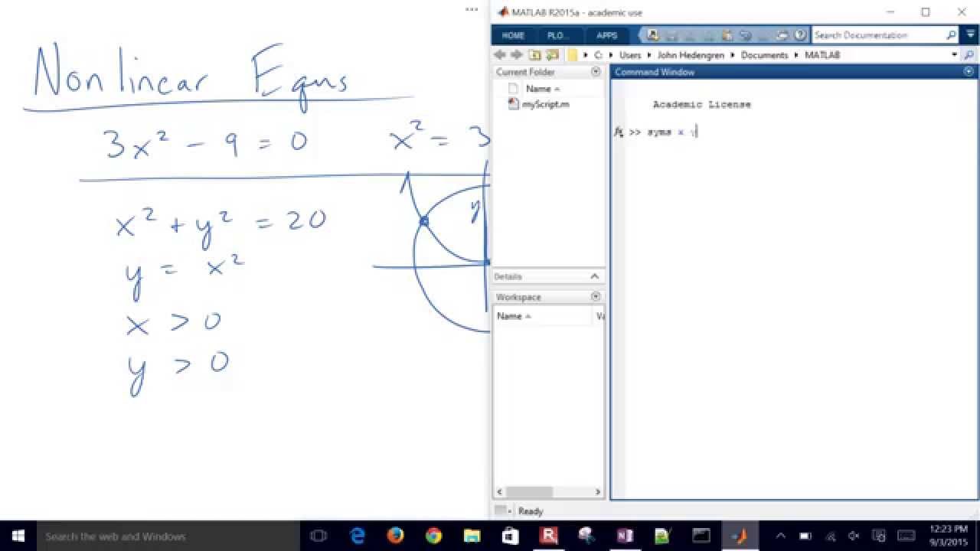Switch to MATLAB taskbar icon
The width and height of the screenshot is (980, 551).
point(740,536)
